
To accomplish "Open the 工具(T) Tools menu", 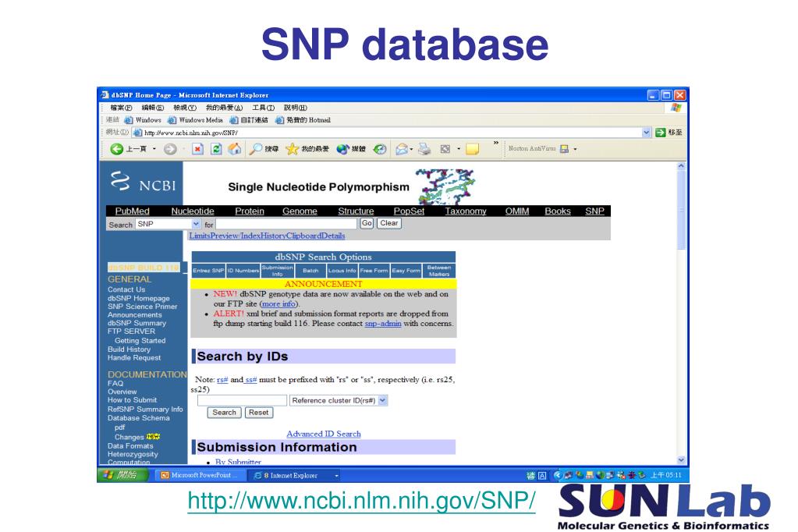I will click(x=263, y=108).
